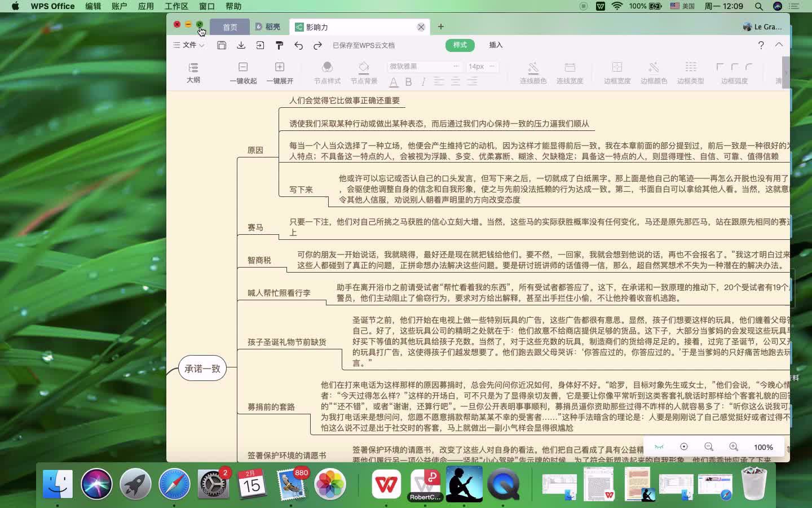The image size is (812, 508).
Task: Open the Trash in the Dock
Action: click(x=754, y=484)
